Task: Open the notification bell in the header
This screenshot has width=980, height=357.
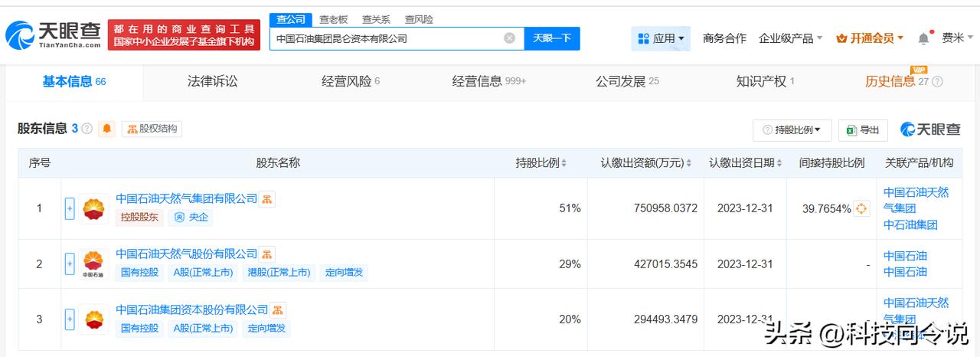Action: 924,38
